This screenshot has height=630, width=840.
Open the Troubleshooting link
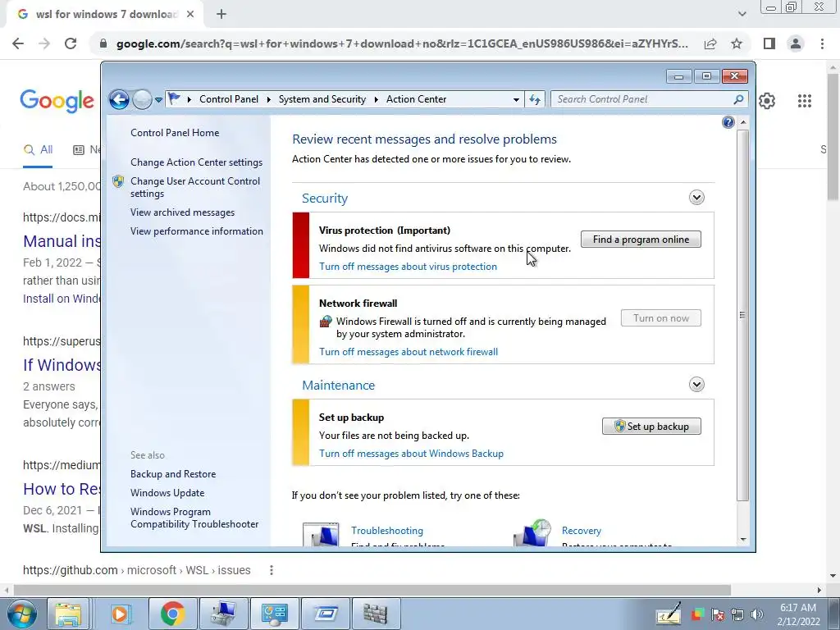coord(387,531)
